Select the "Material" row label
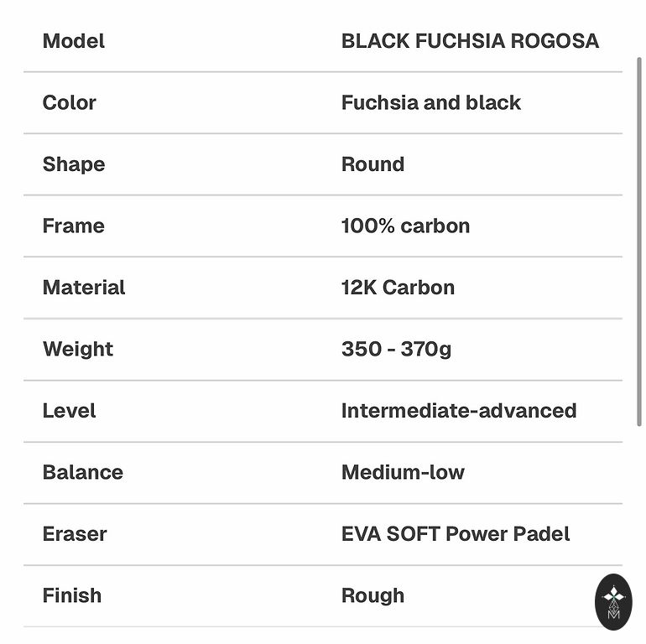 pyautogui.click(x=84, y=288)
